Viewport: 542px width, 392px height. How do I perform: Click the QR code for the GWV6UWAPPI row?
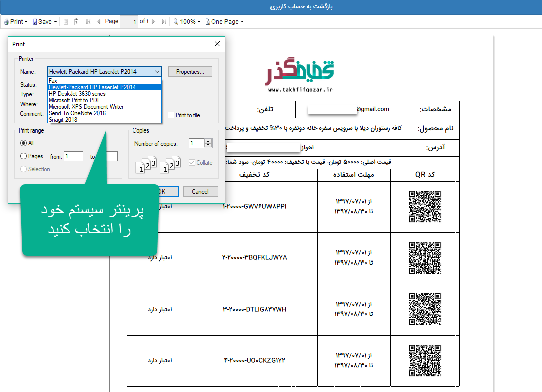pyautogui.click(x=425, y=206)
